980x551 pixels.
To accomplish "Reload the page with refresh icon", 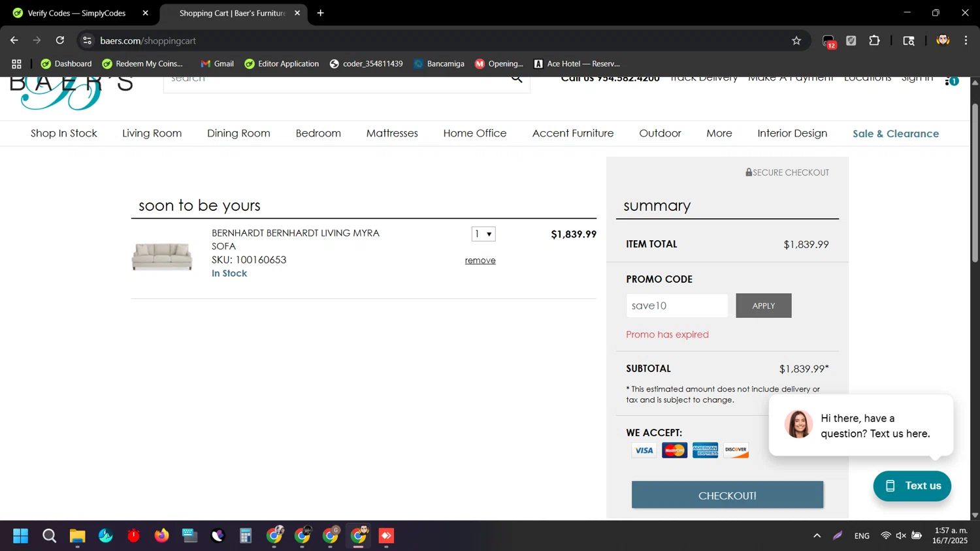I will pyautogui.click(x=60, y=40).
